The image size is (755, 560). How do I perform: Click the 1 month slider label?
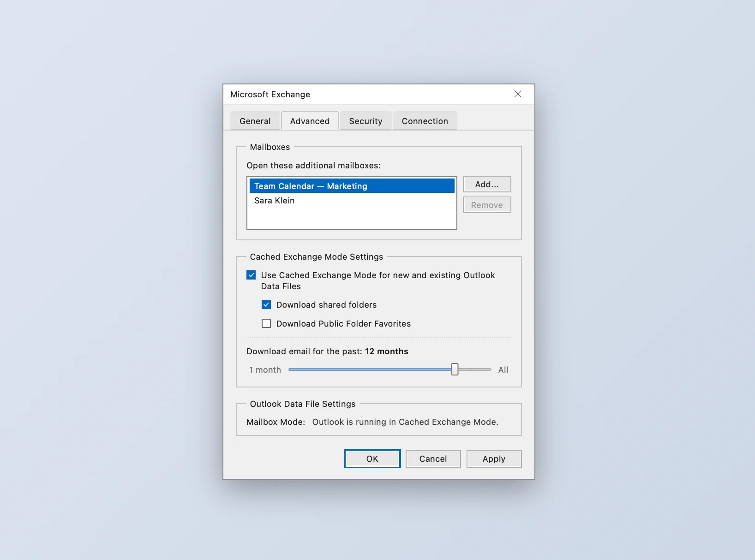(x=265, y=369)
